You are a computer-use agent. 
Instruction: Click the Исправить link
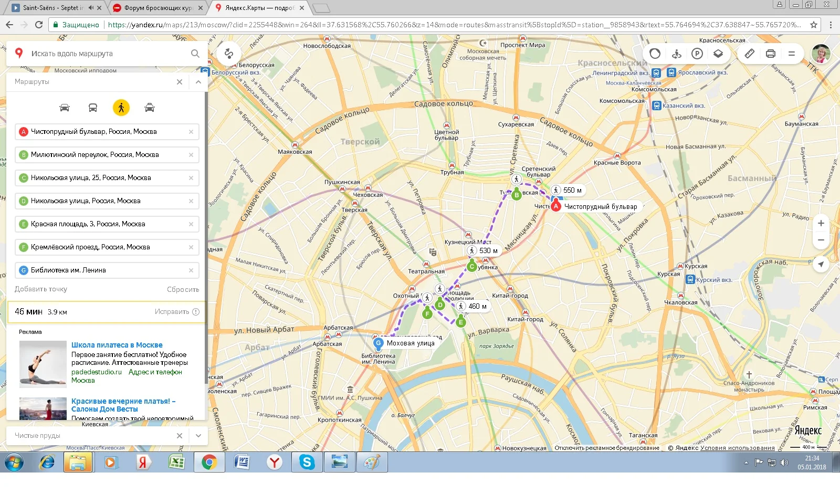(172, 312)
